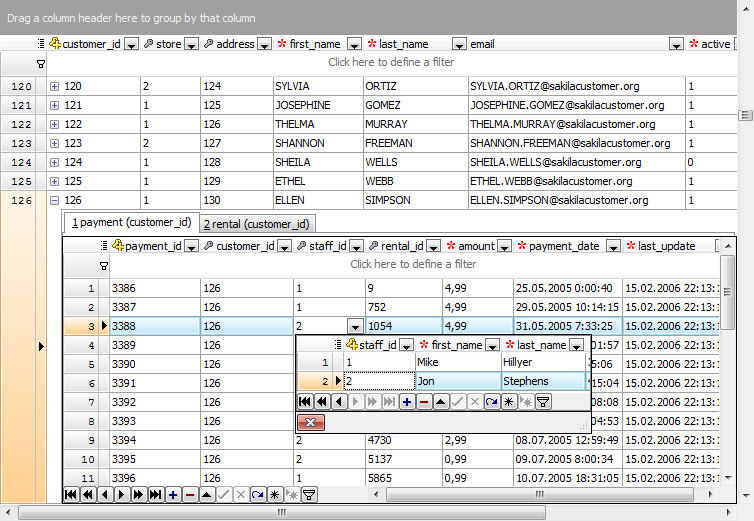754x521 pixels.
Task: Click the payment grid vertical scrollbar thumb
Action: point(727,292)
